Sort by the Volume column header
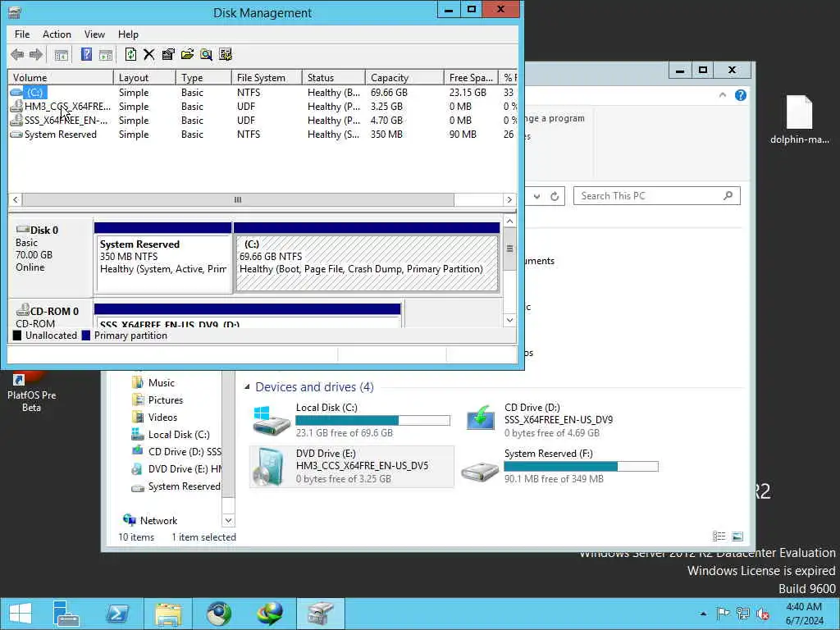The image size is (840, 630). (61, 78)
